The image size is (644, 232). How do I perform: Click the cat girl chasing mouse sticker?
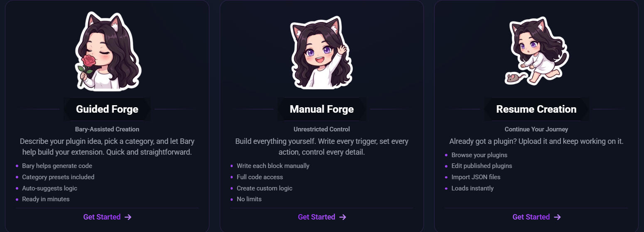click(x=537, y=52)
